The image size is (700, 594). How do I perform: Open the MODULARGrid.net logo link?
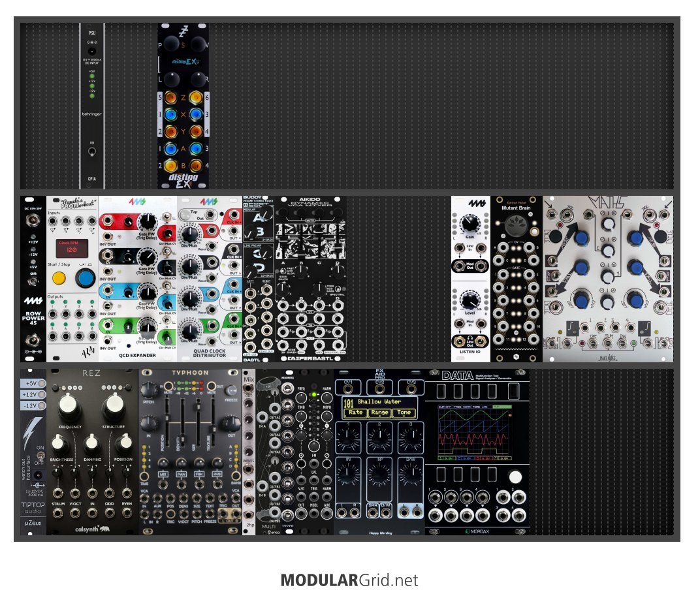point(349,580)
